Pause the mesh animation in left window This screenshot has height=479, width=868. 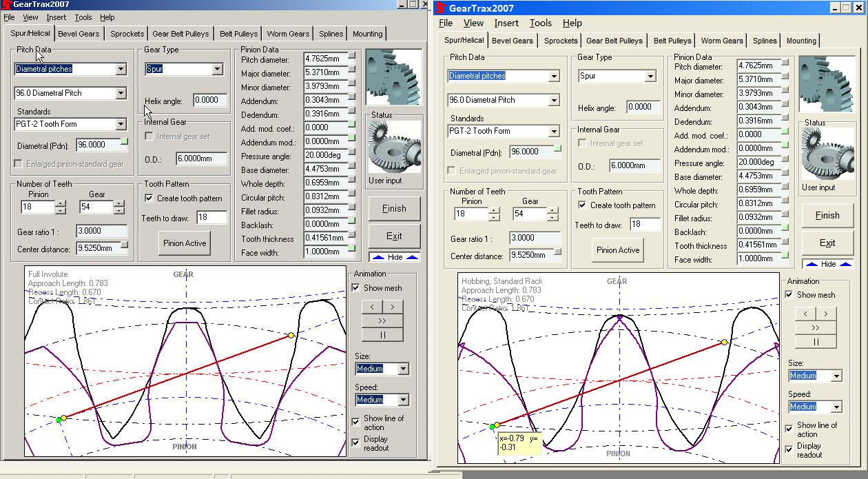click(x=382, y=334)
